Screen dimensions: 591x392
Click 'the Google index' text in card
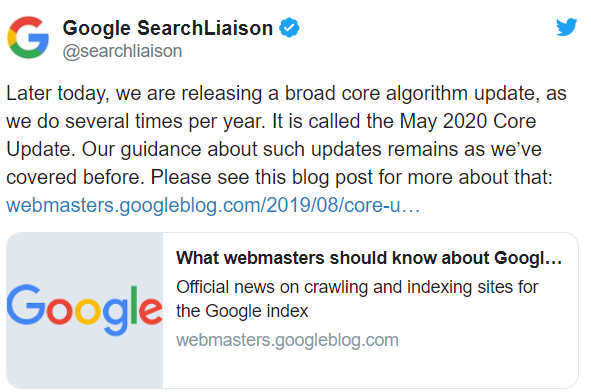242,311
